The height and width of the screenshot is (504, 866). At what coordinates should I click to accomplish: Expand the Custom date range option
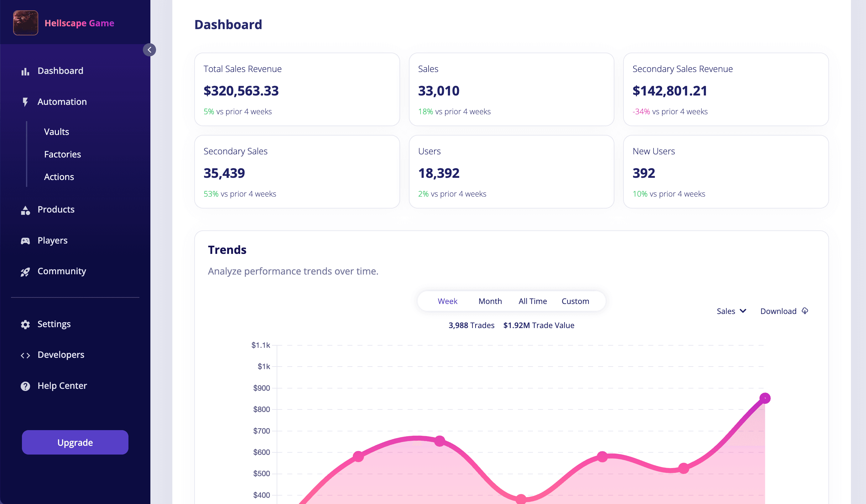click(x=575, y=301)
